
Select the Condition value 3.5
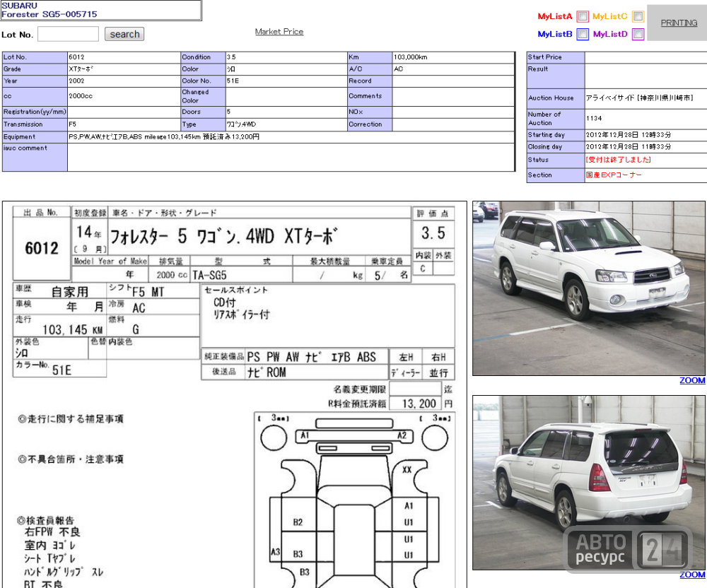pyautogui.click(x=231, y=57)
